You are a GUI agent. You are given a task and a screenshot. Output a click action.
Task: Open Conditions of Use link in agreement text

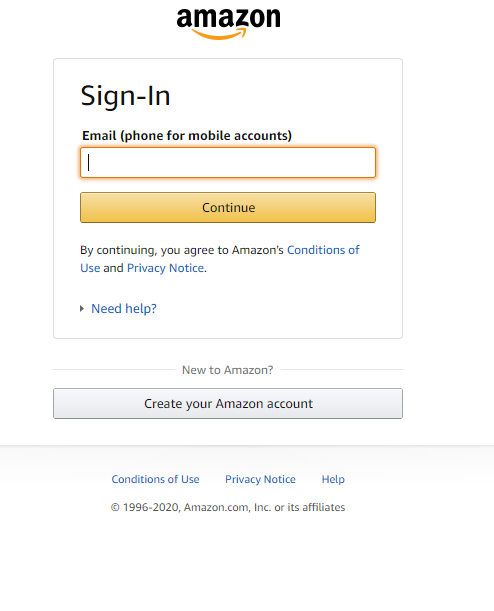[323, 250]
